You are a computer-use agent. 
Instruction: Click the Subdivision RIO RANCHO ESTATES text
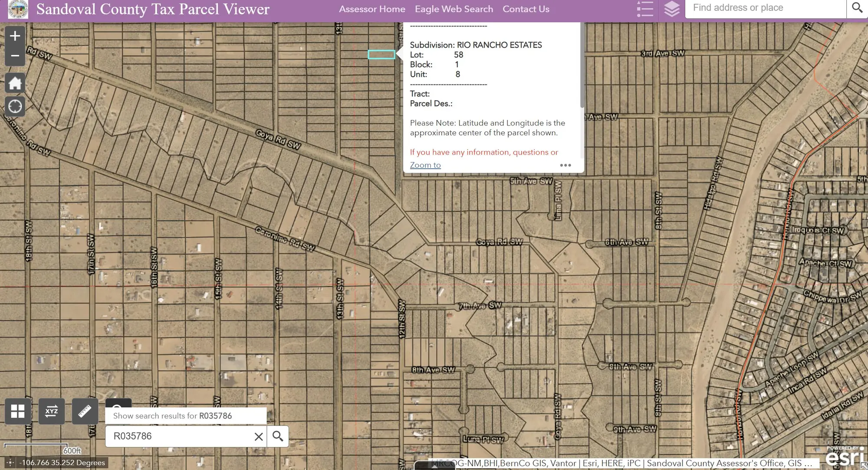tap(476, 45)
